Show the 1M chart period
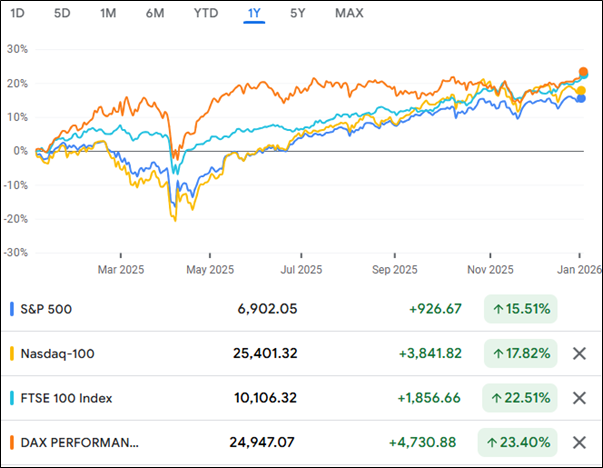The width and height of the screenshot is (603, 468). tap(108, 13)
